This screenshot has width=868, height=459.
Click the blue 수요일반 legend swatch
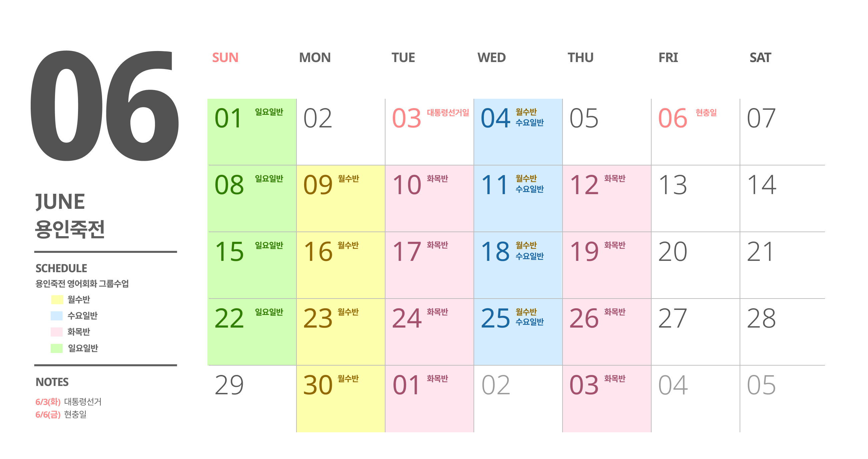click(x=57, y=316)
